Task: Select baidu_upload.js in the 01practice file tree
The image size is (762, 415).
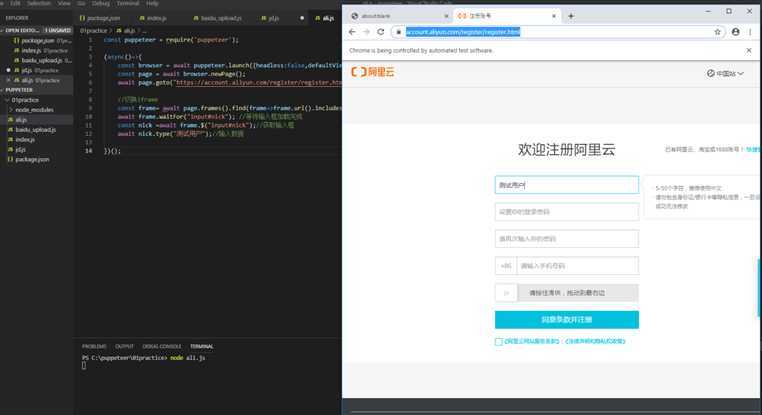Action: [x=36, y=130]
